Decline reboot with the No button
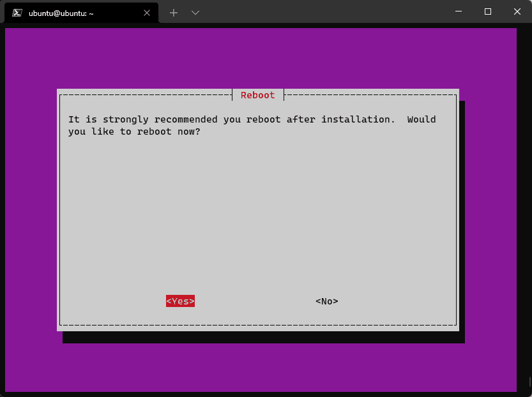The height and width of the screenshot is (397, 532). tap(327, 301)
